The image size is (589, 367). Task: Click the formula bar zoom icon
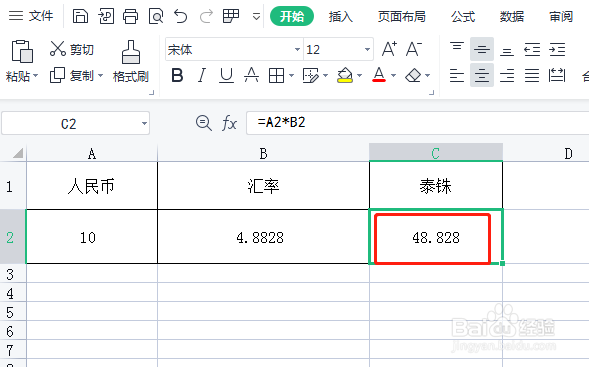pos(204,123)
